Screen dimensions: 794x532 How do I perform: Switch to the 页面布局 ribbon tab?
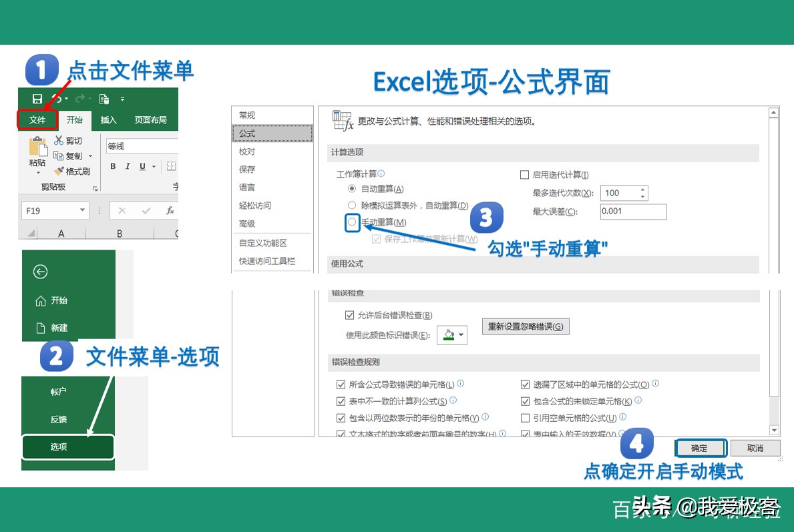pos(150,120)
